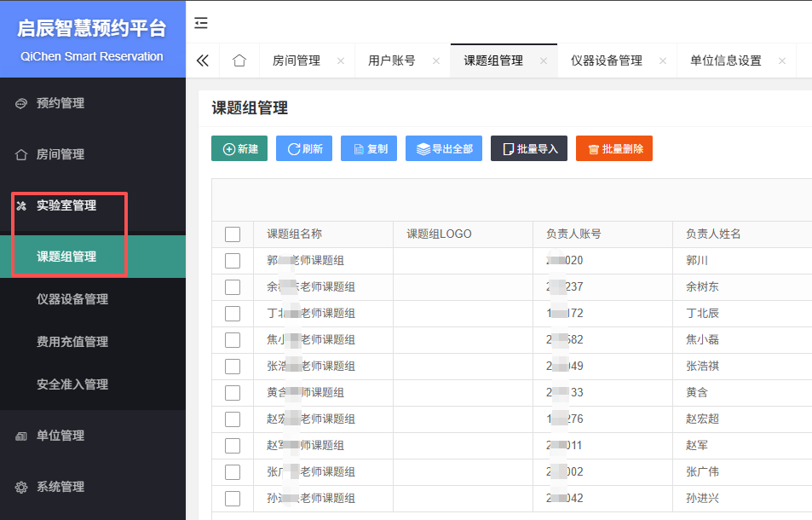Image resolution: width=812 pixels, height=520 pixels.
Task: Check the row for 丁北辰
Action: (233, 314)
